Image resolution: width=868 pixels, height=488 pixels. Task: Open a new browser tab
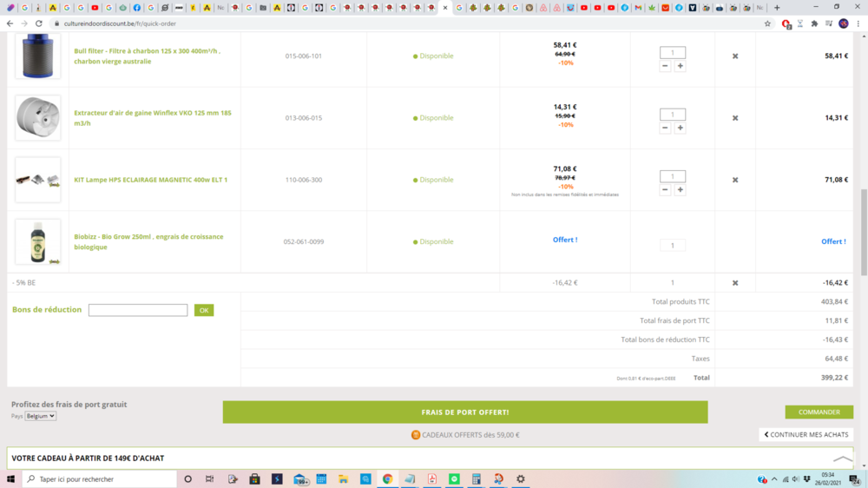[777, 8]
